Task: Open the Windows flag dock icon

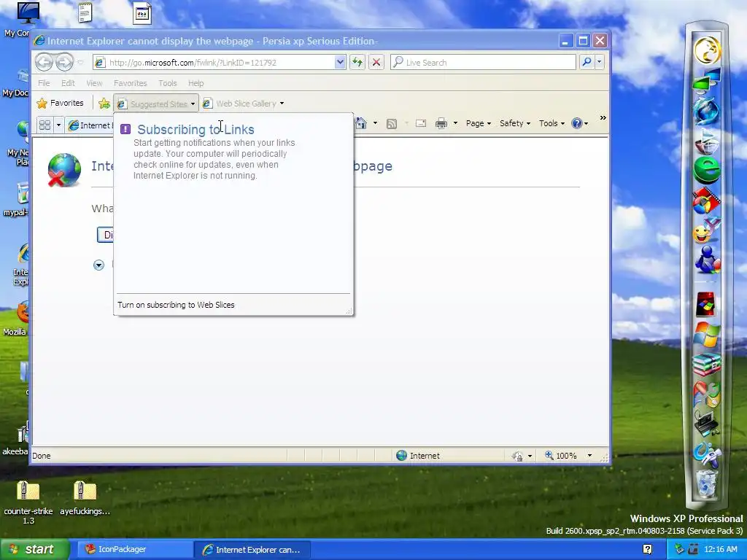Action: 706,334
